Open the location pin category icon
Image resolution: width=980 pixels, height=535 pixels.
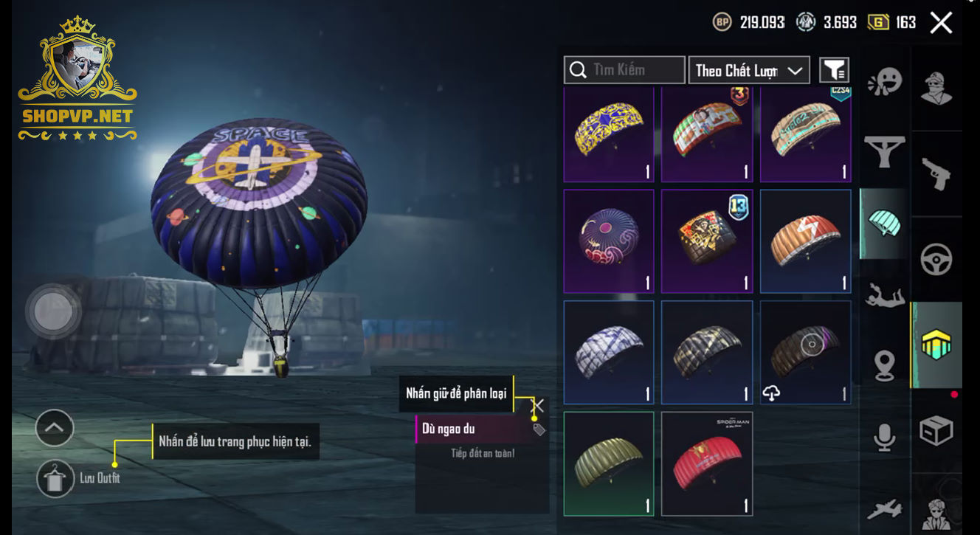885,366
